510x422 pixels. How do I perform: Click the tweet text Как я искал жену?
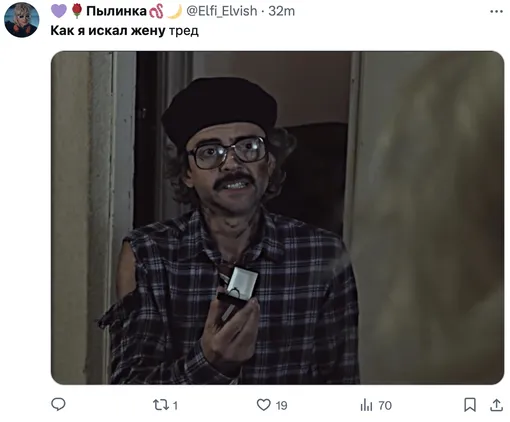tap(108, 31)
